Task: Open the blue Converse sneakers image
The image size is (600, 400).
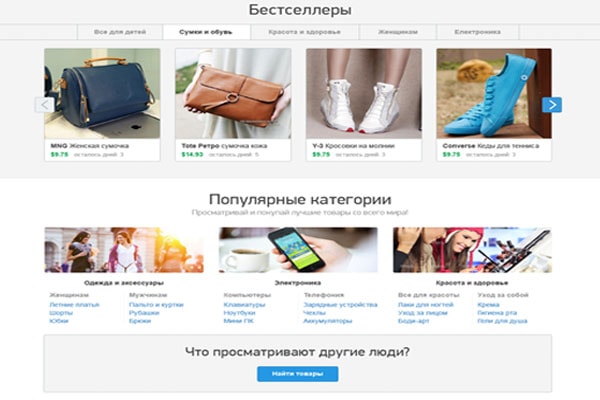Action: click(x=494, y=93)
